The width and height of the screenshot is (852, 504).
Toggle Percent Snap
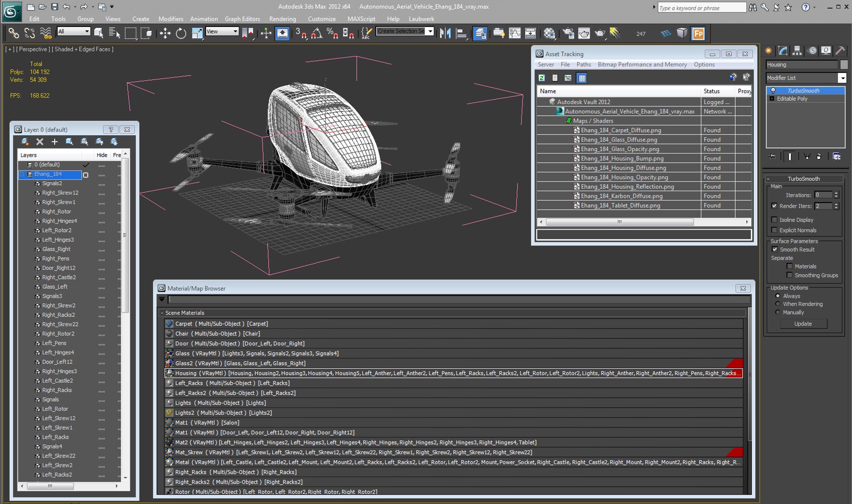click(332, 33)
